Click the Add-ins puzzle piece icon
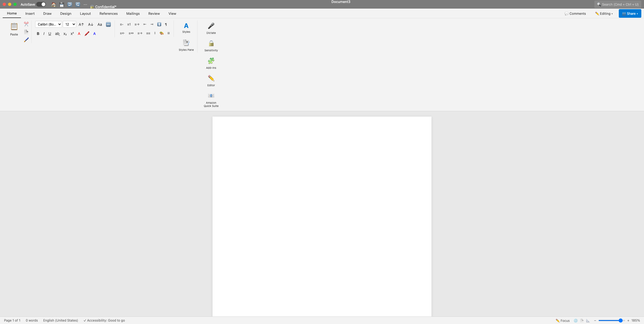The image size is (644, 324). pos(211,60)
